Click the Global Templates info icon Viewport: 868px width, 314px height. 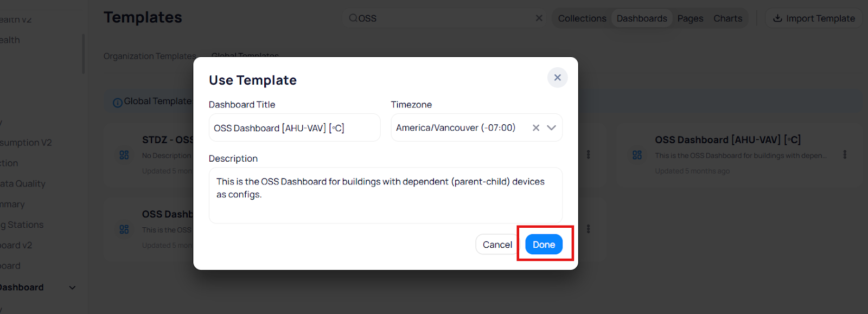pyautogui.click(x=117, y=102)
